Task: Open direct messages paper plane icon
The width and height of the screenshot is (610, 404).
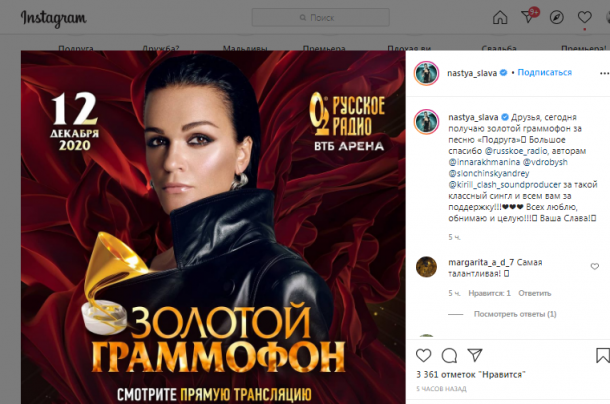Action: point(529,17)
